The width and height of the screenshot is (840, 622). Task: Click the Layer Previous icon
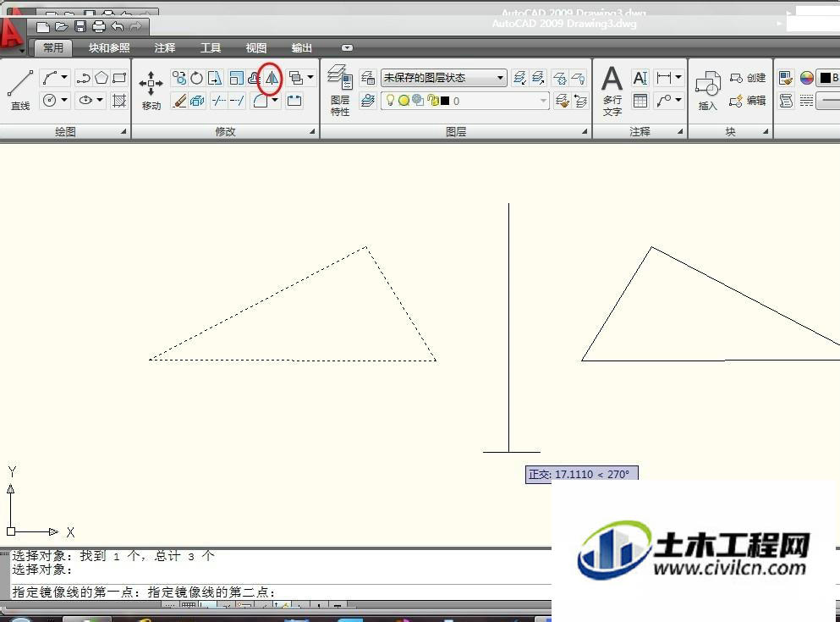tap(580, 101)
